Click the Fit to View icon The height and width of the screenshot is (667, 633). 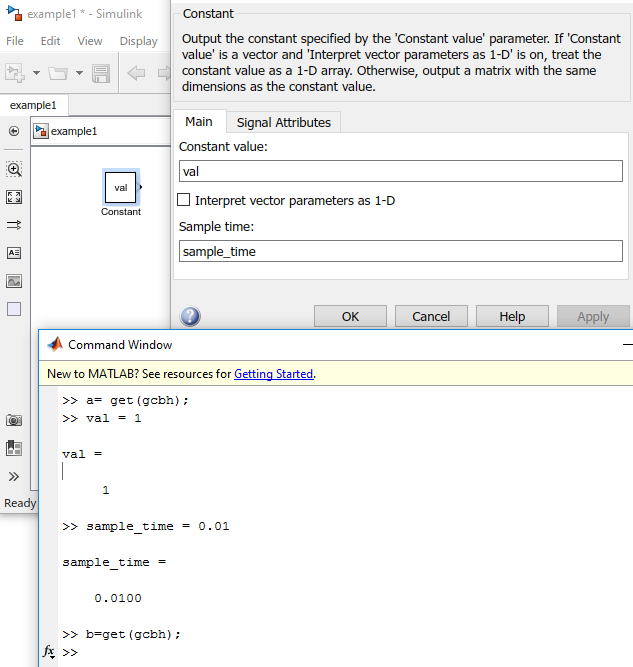click(14, 197)
